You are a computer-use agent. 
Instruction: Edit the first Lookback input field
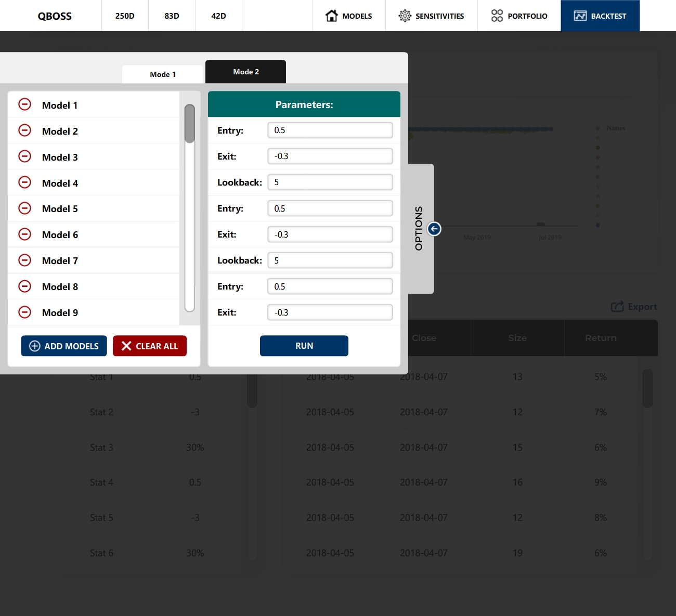[x=330, y=182]
